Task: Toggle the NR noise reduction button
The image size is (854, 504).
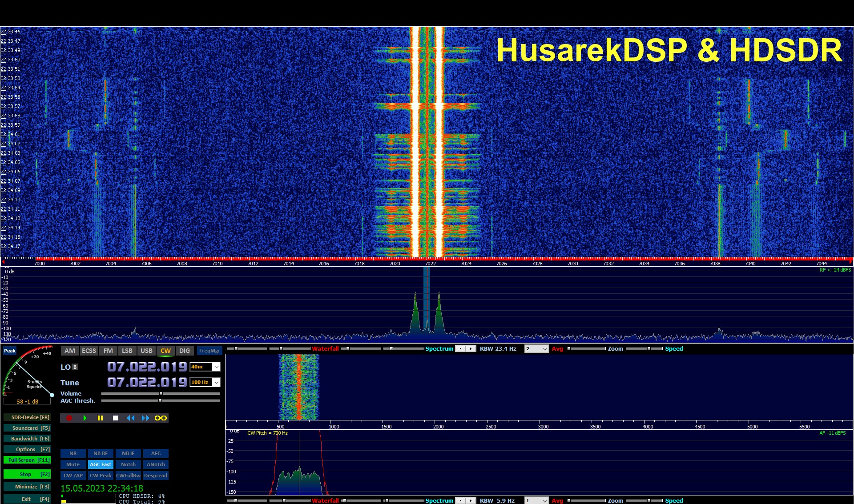Action: [x=73, y=453]
